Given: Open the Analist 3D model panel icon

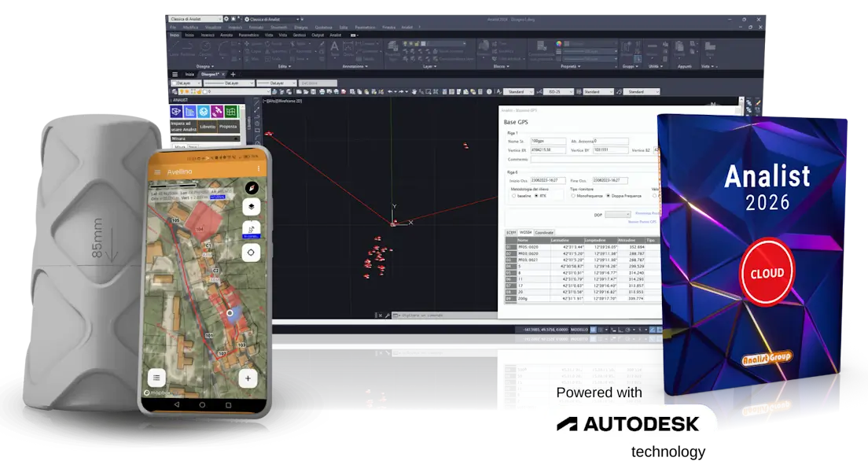Looking at the screenshot, I should click(177, 112).
